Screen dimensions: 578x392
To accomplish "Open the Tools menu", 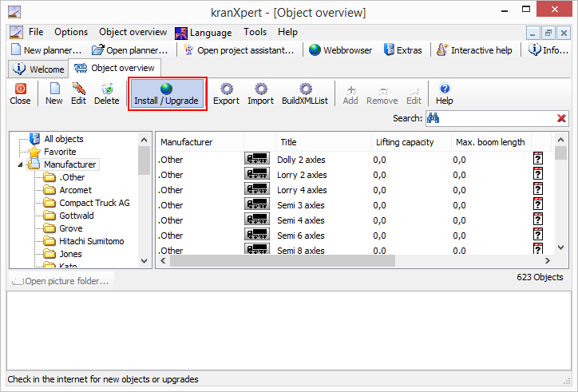I will 255,33.
